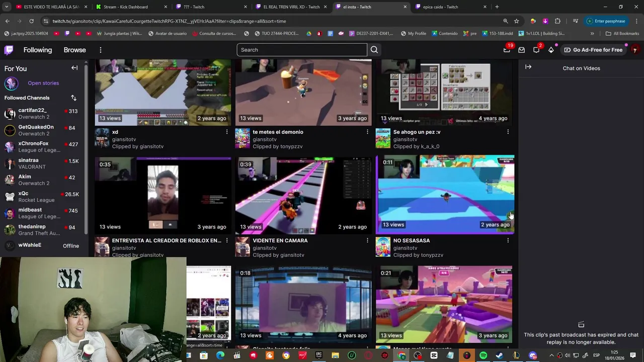The height and width of the screenshot is (362, 644).
Task: Play the VIDENTE EN CAMARA thumbnail
Action: [303, 196]
